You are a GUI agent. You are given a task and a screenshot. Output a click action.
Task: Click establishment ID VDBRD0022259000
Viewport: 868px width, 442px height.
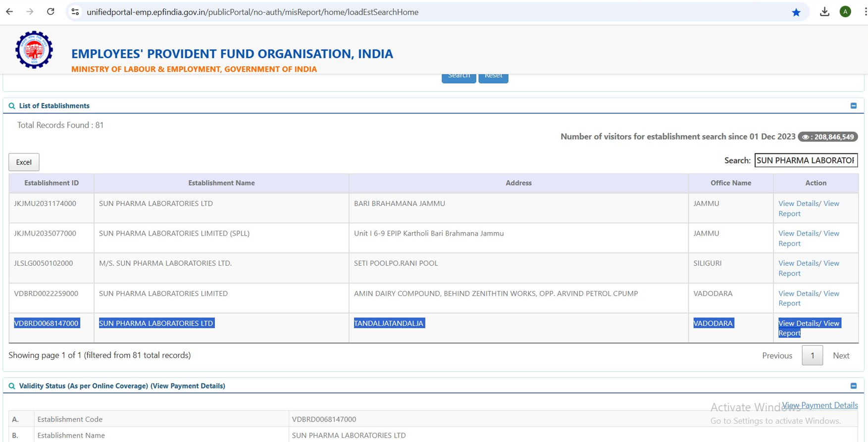pos(46,294)
